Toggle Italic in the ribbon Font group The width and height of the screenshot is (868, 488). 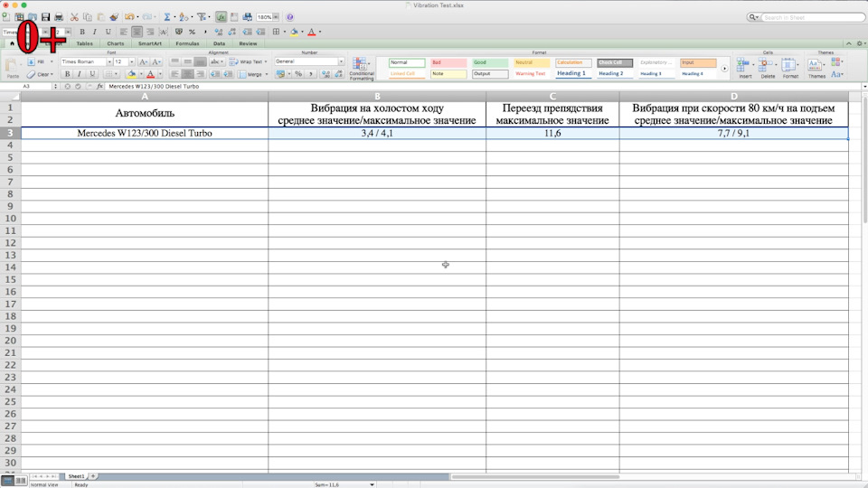click(x=80, y=73)
